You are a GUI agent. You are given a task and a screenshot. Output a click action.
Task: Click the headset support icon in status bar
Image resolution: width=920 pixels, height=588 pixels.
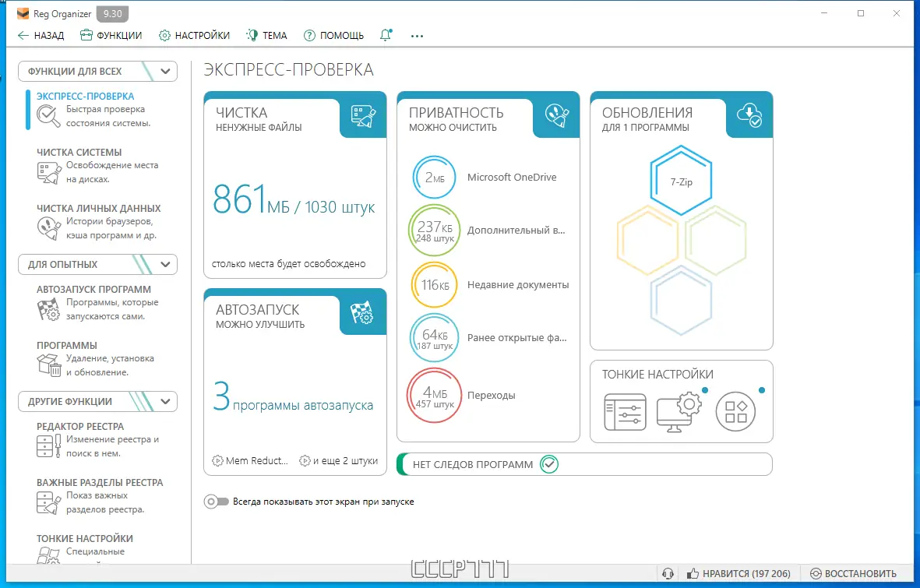tap(667, 573)
